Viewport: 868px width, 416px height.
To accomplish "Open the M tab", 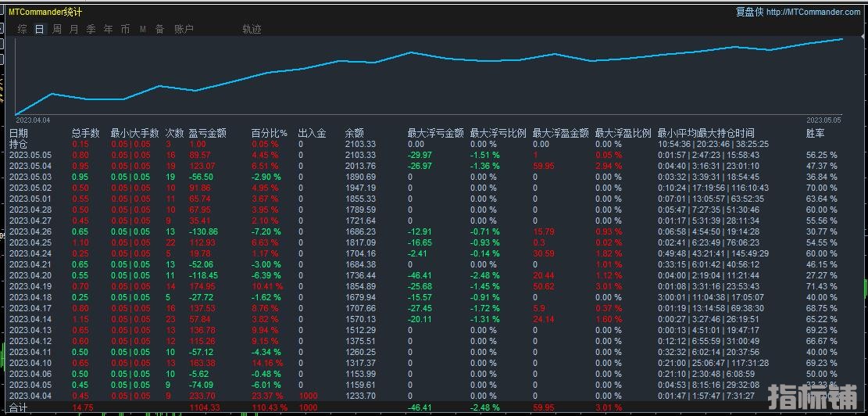I will coord(143,30).
